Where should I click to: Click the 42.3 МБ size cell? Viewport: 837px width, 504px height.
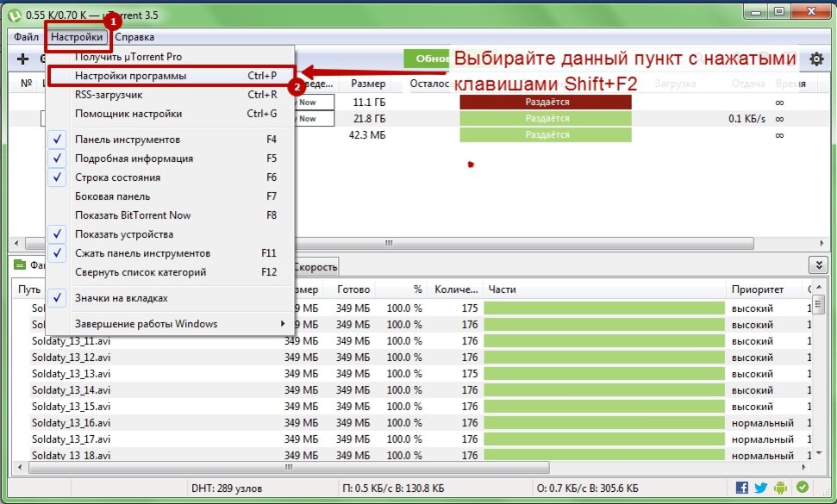point(367,135)
